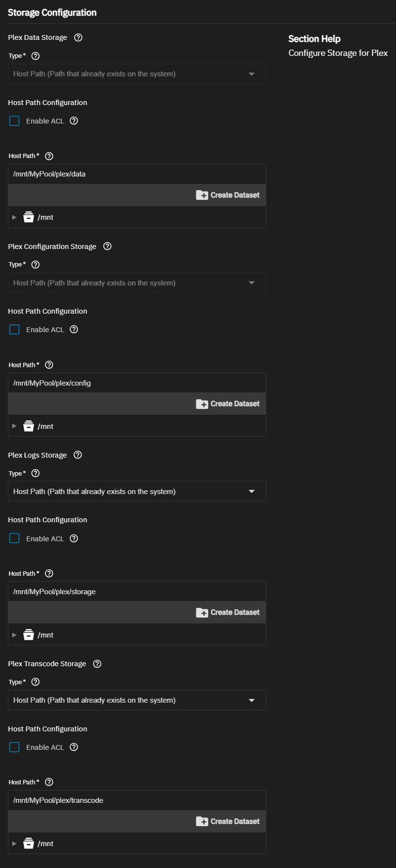Show help for Enable ACL in Transcode Storage

[74, 747]
